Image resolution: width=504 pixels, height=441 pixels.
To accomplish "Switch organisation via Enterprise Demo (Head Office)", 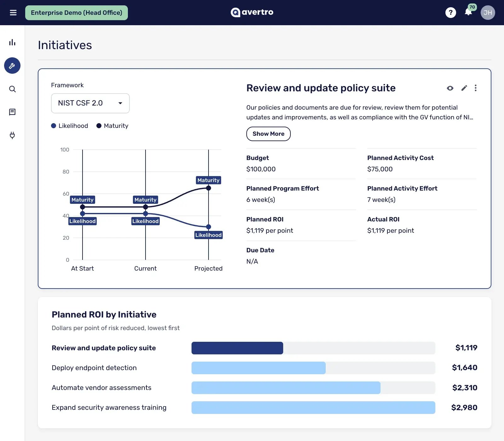I will click(77, 13).
